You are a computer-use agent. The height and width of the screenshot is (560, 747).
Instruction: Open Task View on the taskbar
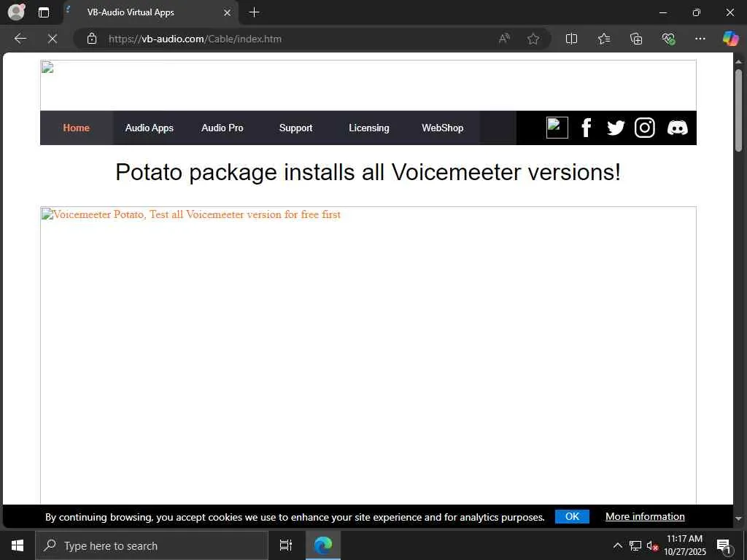point(285,545)
